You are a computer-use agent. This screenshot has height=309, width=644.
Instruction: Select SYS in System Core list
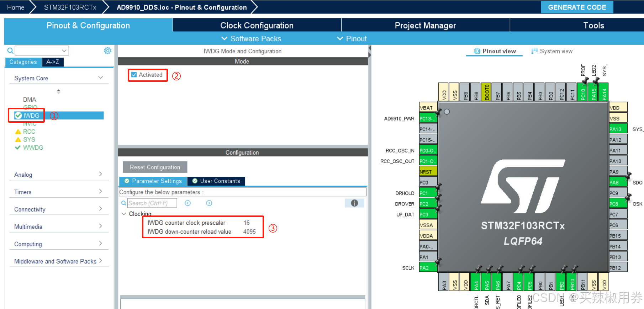click(29, 140)
